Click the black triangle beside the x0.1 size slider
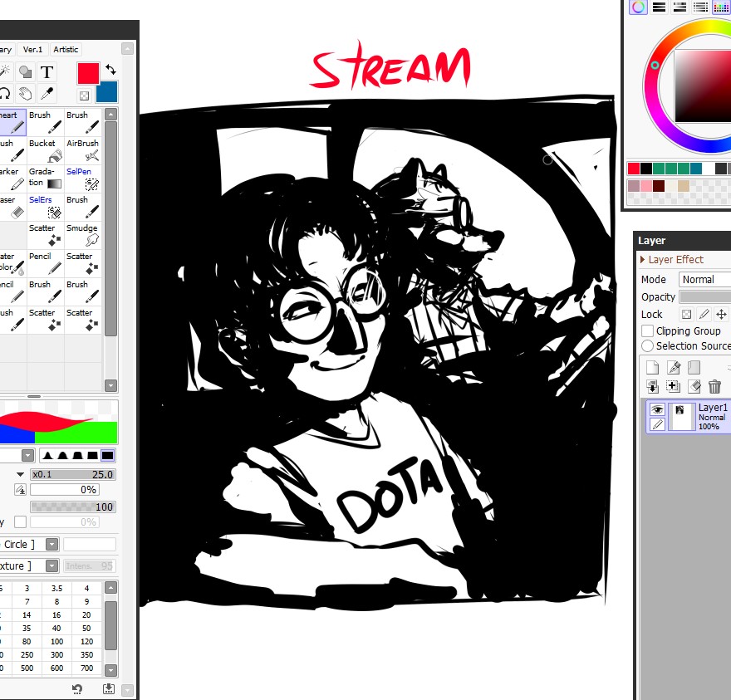Screen dimensions: 731x700 tap(20, 474)
